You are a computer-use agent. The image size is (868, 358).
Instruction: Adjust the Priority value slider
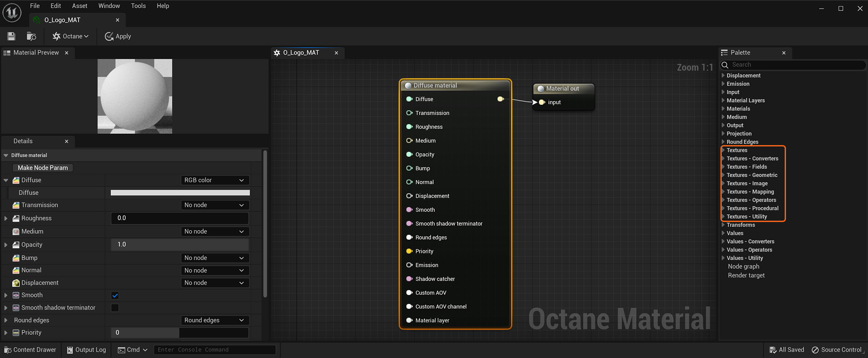click(180, 333)
